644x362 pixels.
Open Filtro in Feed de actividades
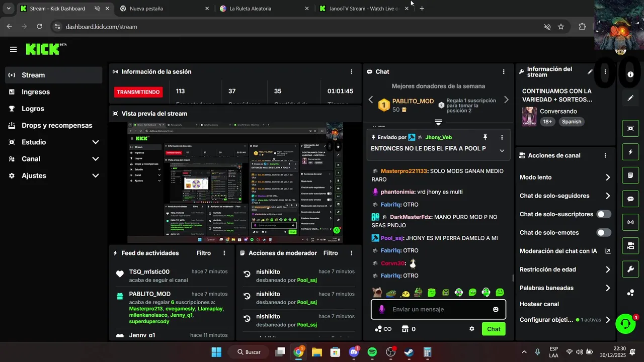(x=204, y=253)
